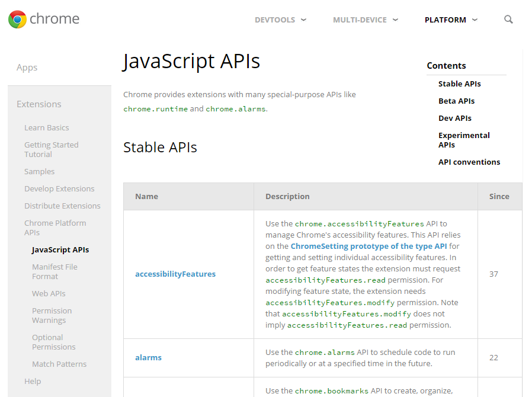Open the search magnifier icon
Screen dimensions: 532x397
click(x=508, y=20)
